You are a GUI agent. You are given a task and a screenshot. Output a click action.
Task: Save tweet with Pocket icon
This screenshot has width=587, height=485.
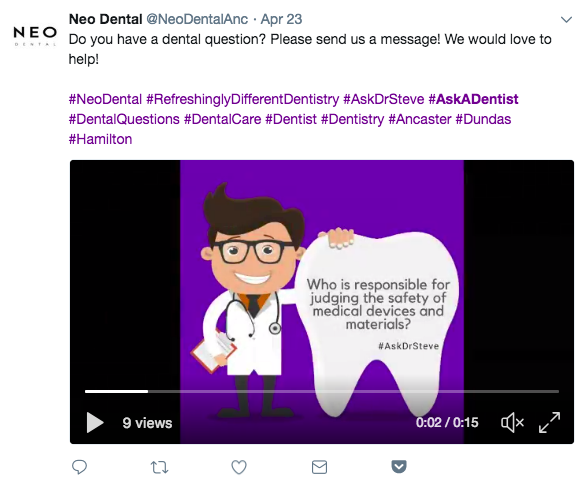coord(399,467)
